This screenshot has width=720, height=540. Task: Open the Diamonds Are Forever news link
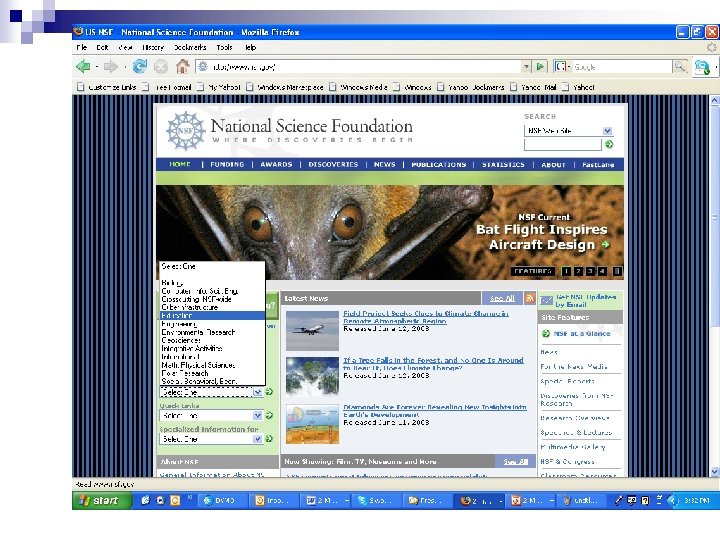click(434, 411)
